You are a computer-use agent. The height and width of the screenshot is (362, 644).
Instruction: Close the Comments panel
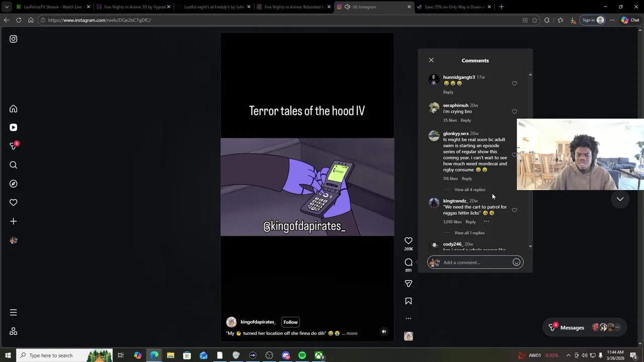431,60
